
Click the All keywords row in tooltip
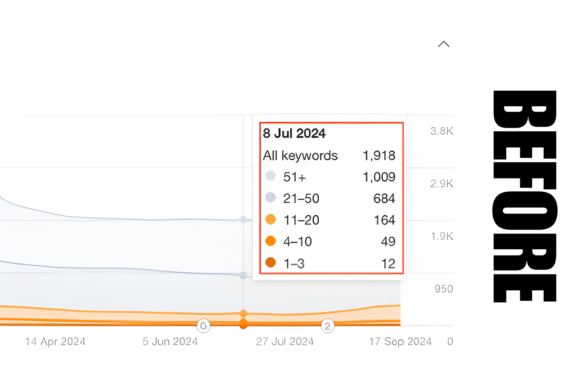pos(301,156)
